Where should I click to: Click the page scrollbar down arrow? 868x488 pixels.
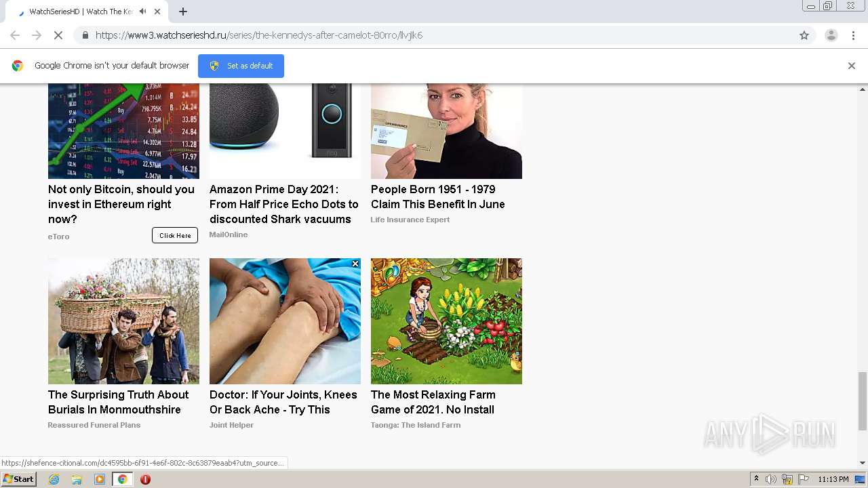pos(863,463)
